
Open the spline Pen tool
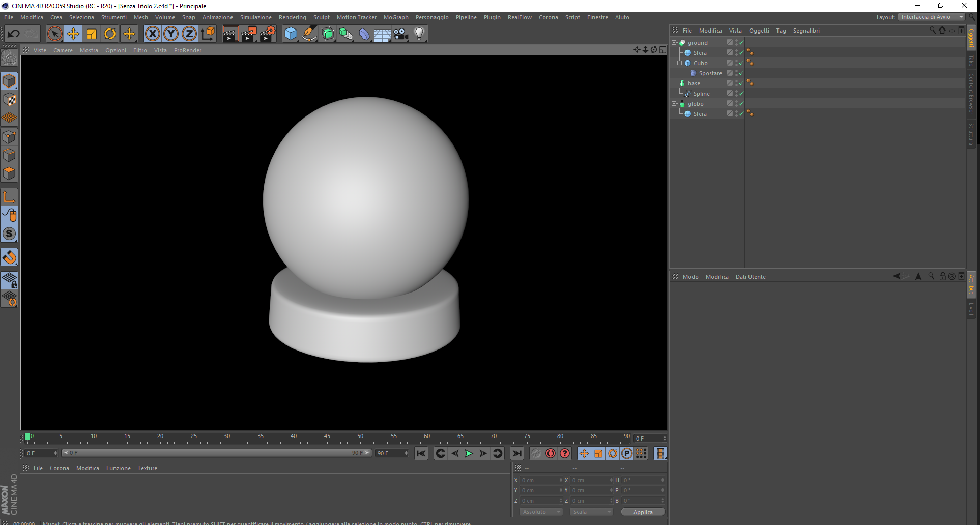[x=309, y=34]
